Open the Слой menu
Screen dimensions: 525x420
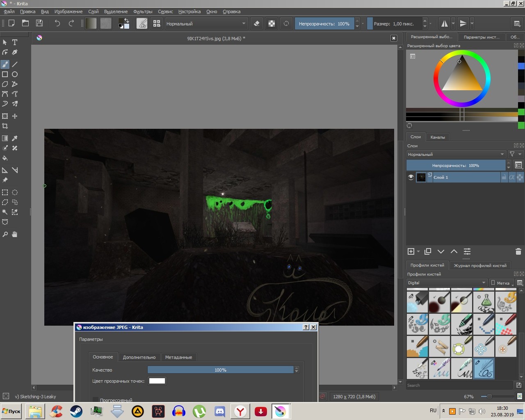pyautogui.click(x=94, y=11)
